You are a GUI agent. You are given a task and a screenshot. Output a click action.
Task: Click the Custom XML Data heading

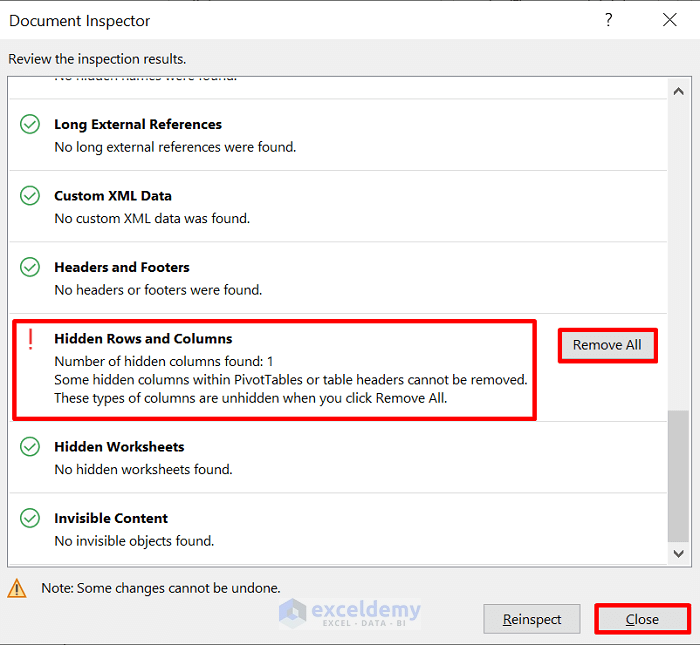[x=113, y=196]
